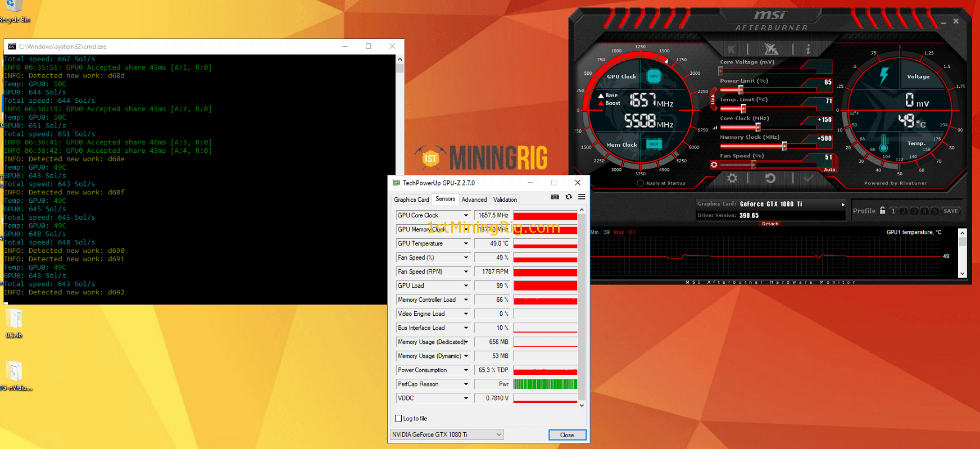Switch to the Advanced tab in GPU-Z
The image size is (980, 449).
pos(474,199)
